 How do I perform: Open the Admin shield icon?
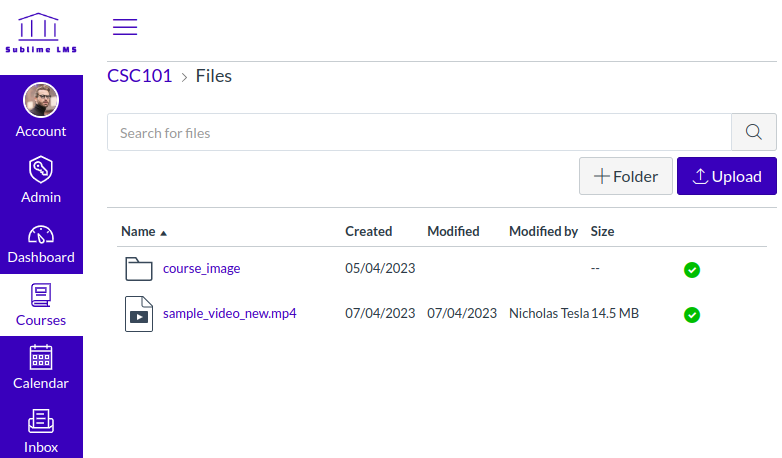pyautogui.click(x=41, y=168)
